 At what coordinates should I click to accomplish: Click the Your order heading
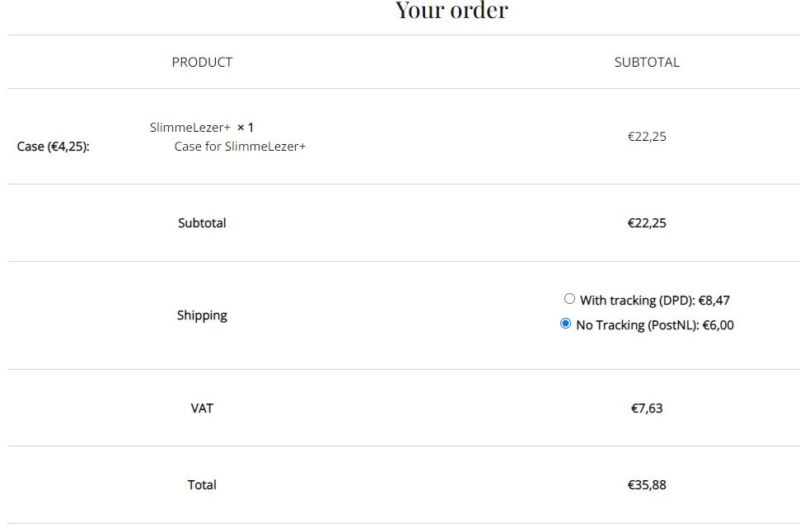(x=451, y=10)
